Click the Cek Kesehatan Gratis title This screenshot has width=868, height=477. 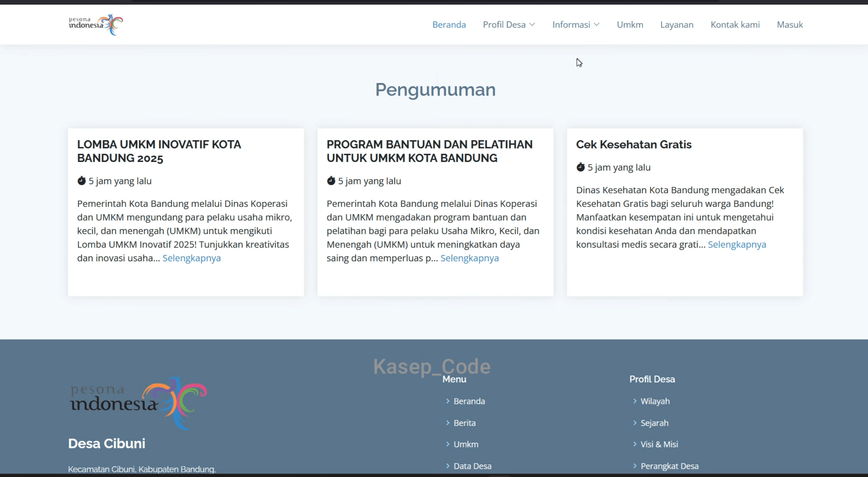634,144
